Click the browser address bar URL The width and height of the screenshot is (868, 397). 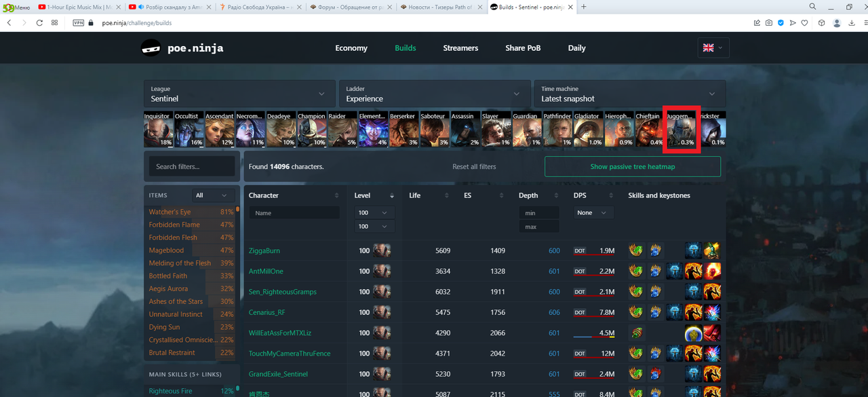(137, 22)
